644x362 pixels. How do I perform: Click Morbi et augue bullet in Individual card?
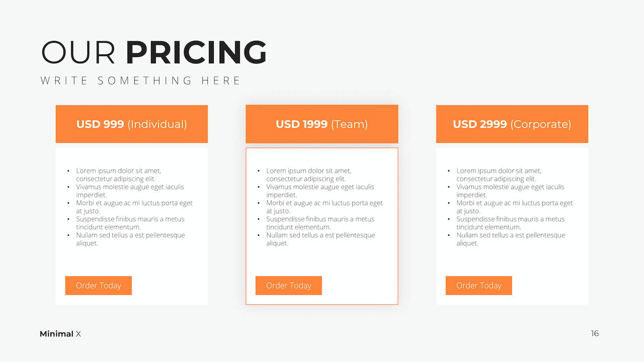pyautogui.click(x=130, y=207)
